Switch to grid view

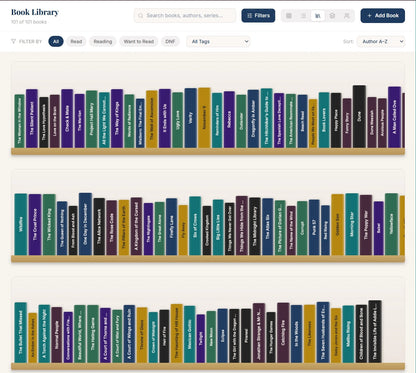coord(289,16)
